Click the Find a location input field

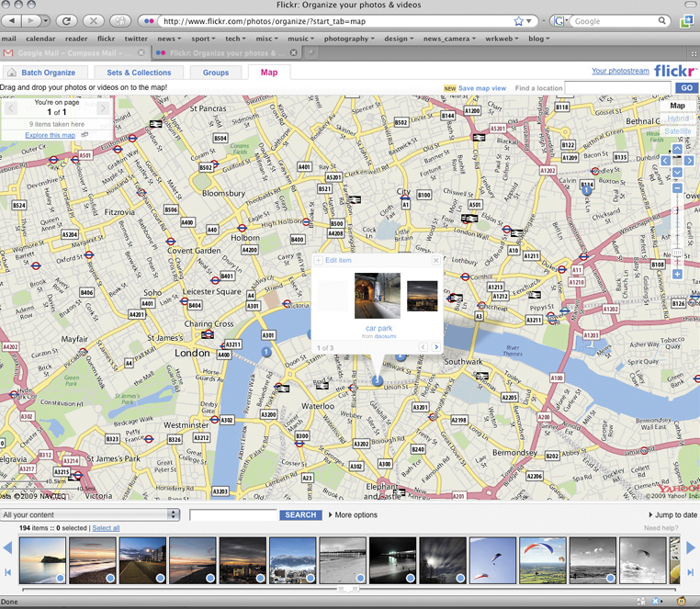click(x=618, y=88)
